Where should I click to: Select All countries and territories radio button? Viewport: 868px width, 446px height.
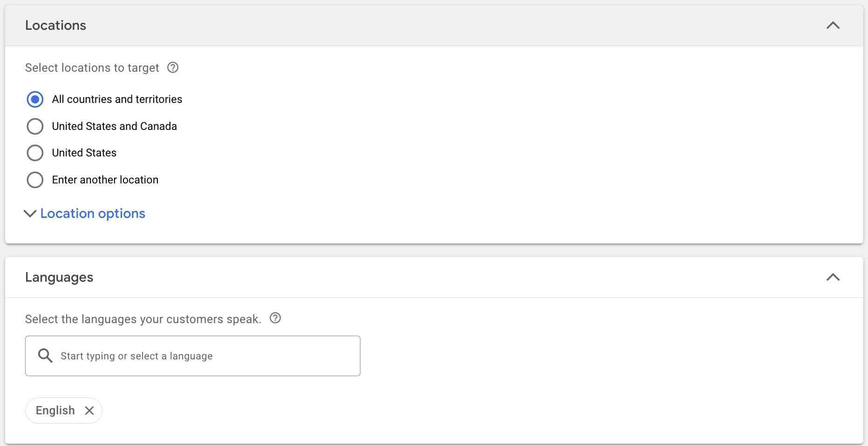point(35,99)
